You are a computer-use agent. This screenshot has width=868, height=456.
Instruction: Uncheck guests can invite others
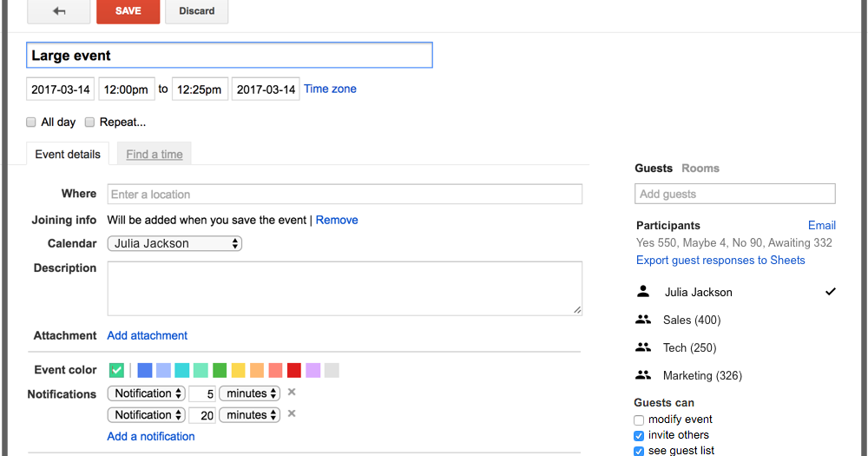pos(639,435)
